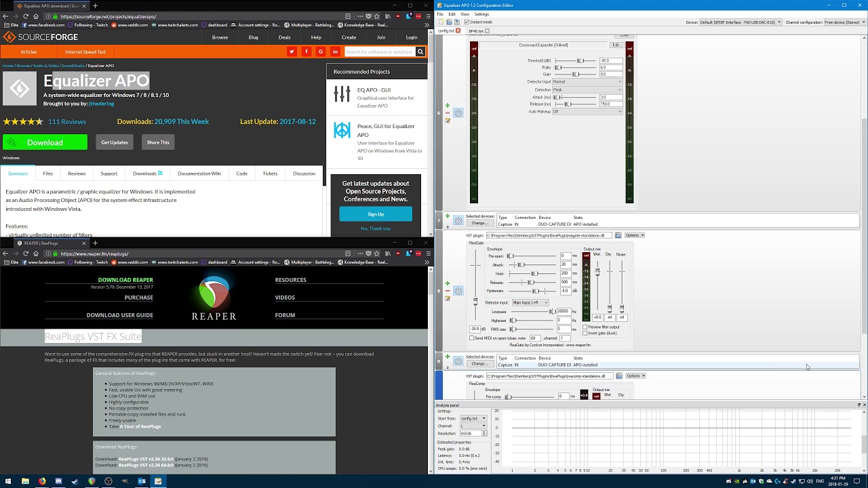Open the Edit menu in Equalizer APO

tap(452, 14)
